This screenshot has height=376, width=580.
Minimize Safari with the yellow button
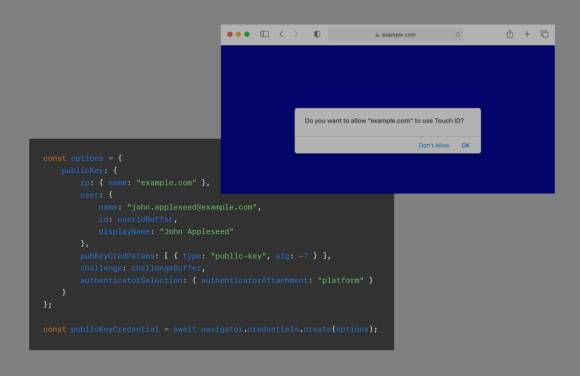(x=238, y=34)
